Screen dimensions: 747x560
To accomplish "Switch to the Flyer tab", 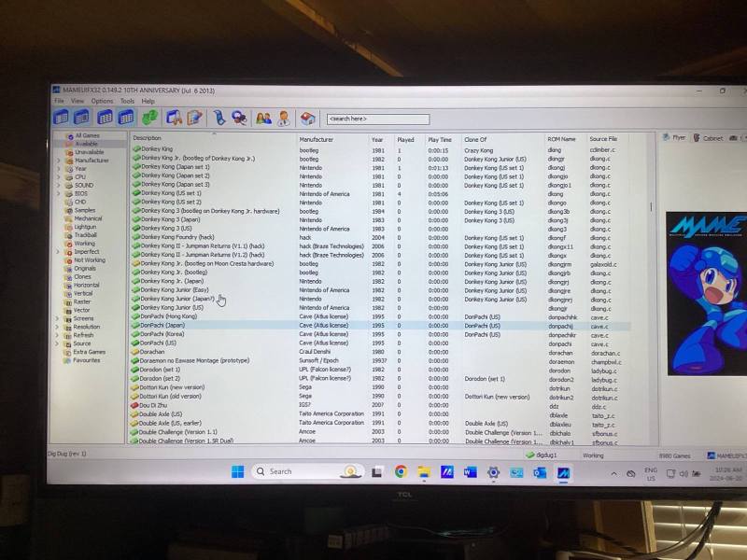I will click(673, 137).
